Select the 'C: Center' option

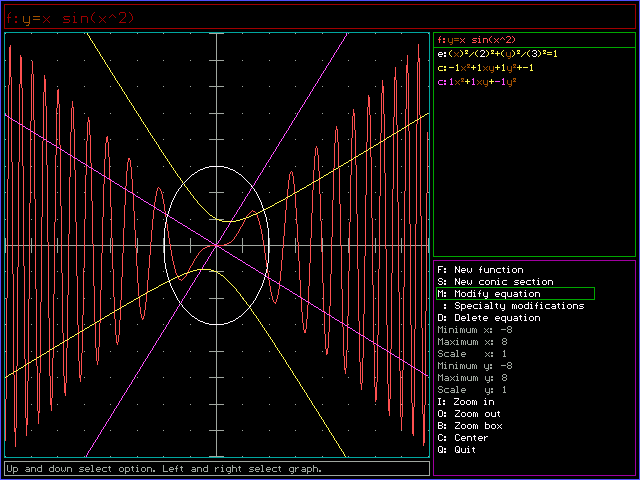pos(462,438)
